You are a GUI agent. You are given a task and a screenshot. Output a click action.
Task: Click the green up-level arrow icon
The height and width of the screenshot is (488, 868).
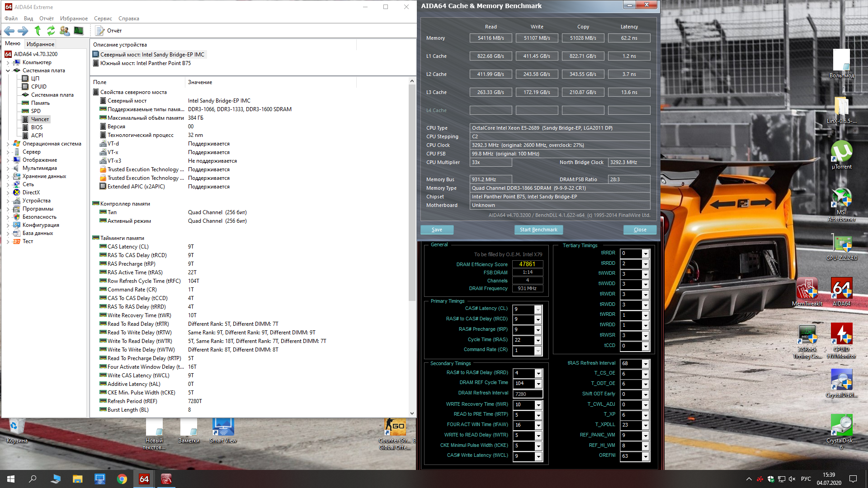(38, 31)
